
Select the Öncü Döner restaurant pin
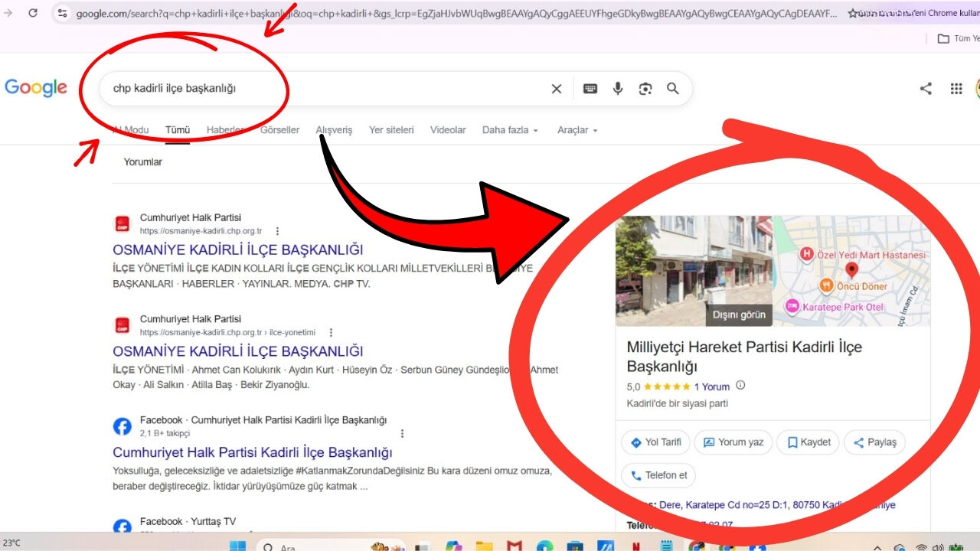click(x=826, y=285)
